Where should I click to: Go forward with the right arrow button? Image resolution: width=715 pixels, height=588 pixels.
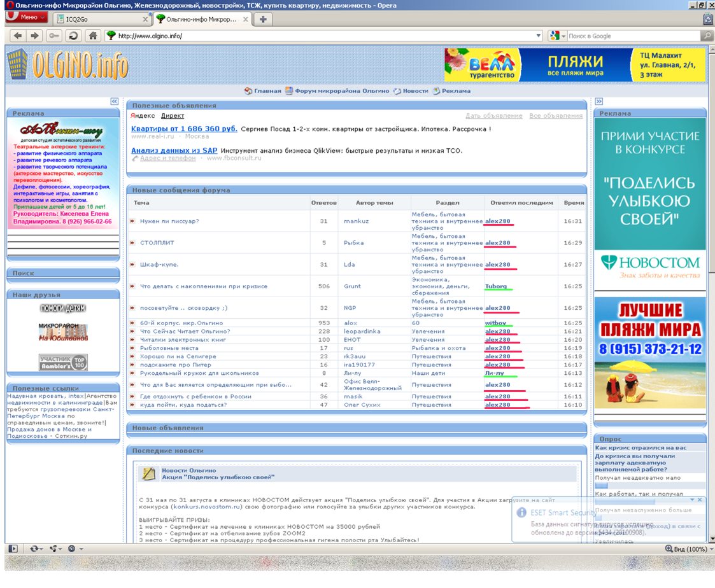(x=34, y=36)
